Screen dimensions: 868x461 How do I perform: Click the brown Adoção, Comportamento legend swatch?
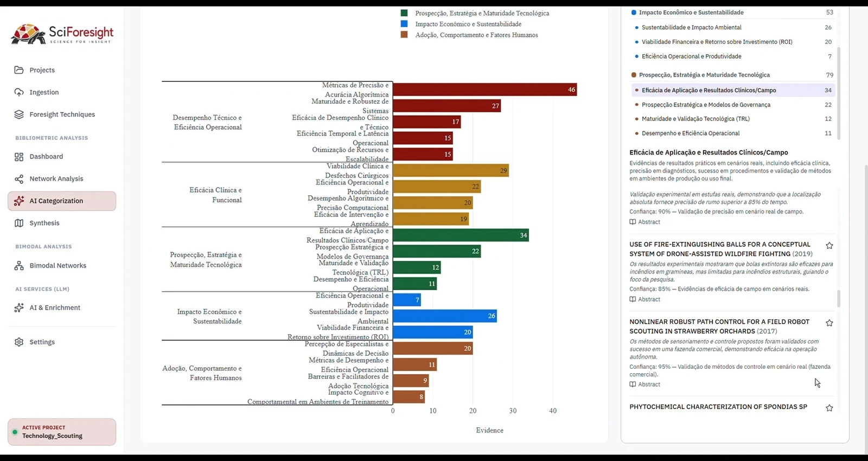coord(404,35)
